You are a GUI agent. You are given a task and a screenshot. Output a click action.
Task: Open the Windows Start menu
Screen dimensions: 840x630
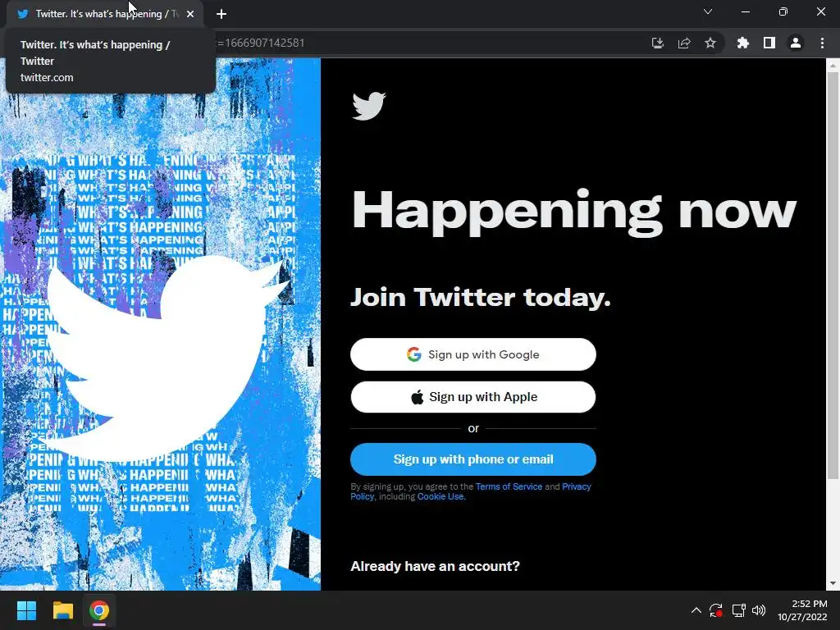click(26, 610)
